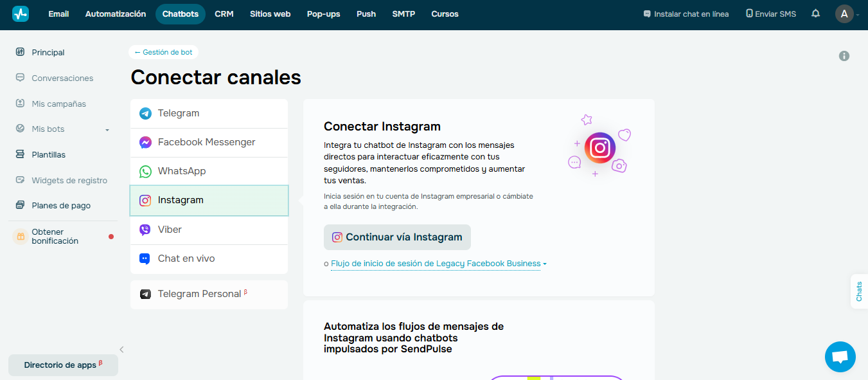Click the notifications bell icon
Screen dimensions: 868x380
pyautogui.click(x=815, y=14)
